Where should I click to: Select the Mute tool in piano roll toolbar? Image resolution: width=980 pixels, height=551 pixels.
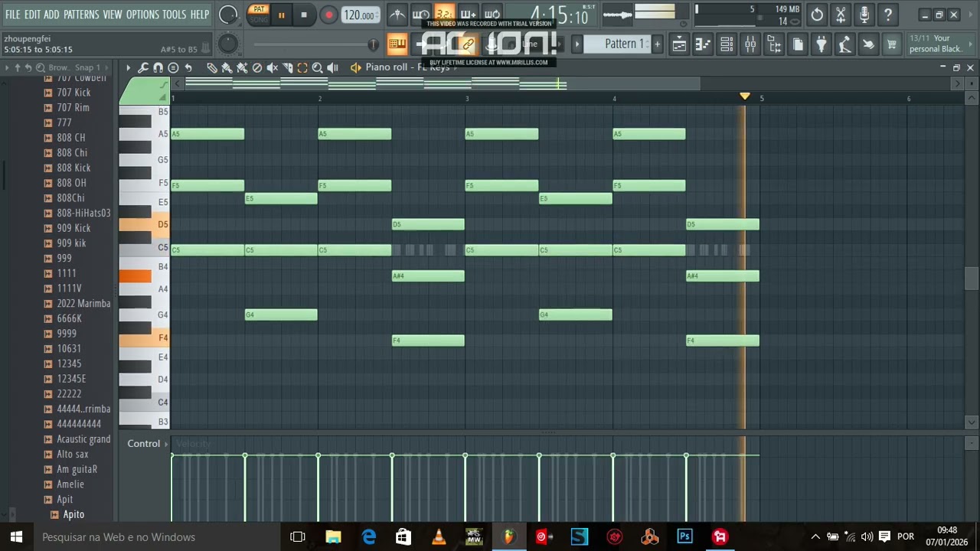pos(272,67)
